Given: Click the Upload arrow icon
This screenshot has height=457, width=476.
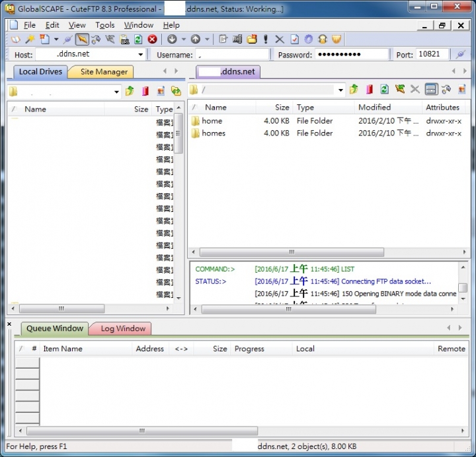Looking at the screenshot, I should click(x=196, y=39).
